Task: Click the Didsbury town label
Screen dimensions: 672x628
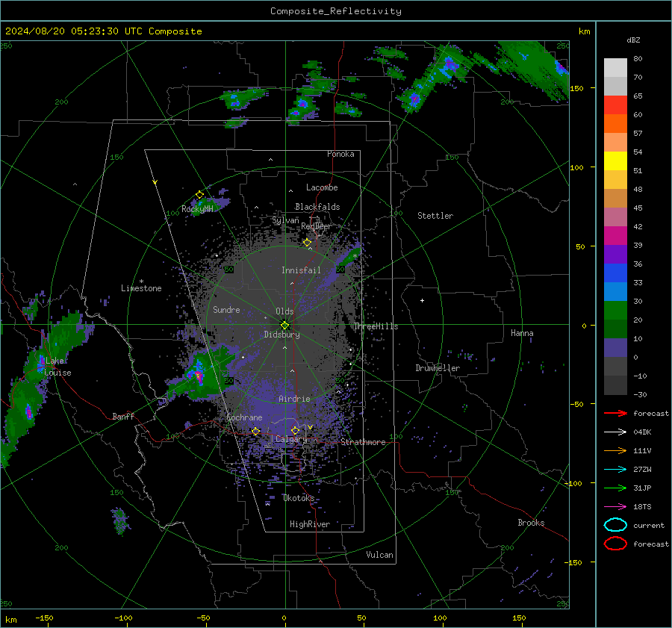Action: tap(281, 335)
